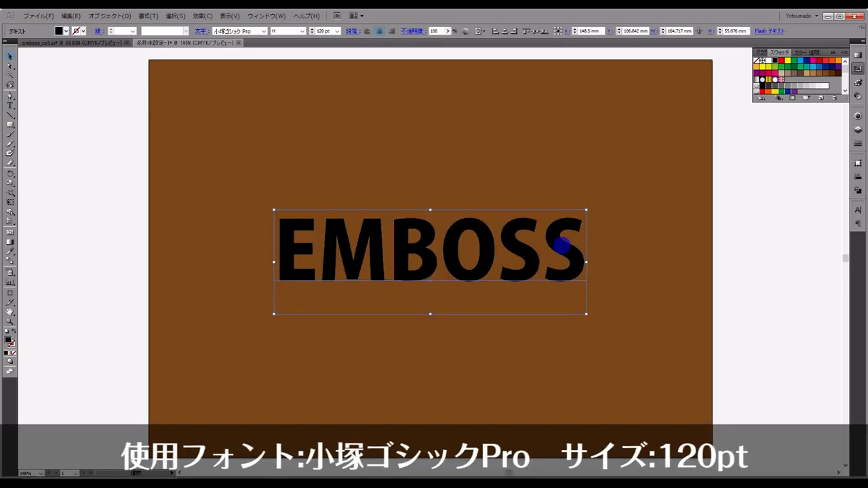Open the ウィンドウ menu
868x488 pixels.
(x=266, y=16)
